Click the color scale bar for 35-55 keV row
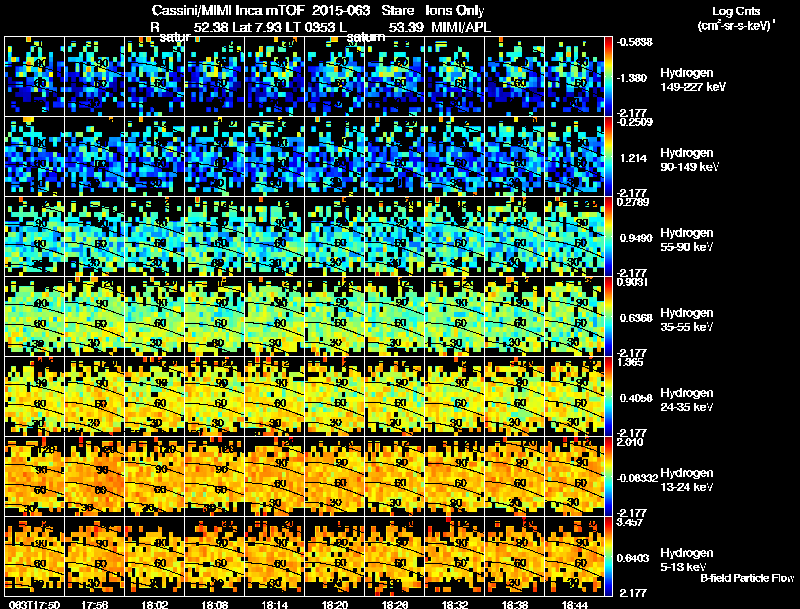The width and height of the screenshot is (800, 609). 608,317
